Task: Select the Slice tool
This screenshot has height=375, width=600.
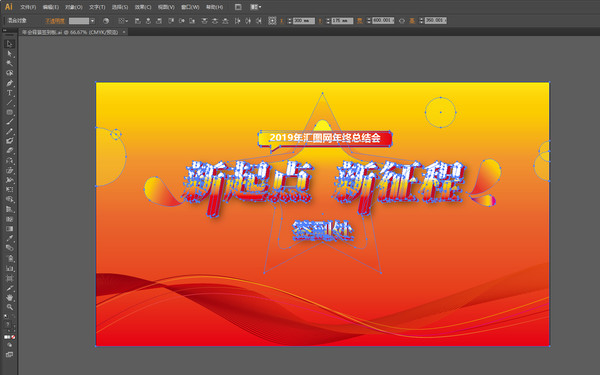Action: coord(10,288)
